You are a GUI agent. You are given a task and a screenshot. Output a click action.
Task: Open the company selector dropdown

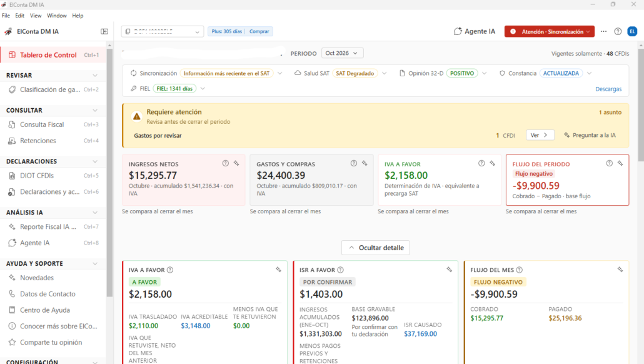pos(163,31)
